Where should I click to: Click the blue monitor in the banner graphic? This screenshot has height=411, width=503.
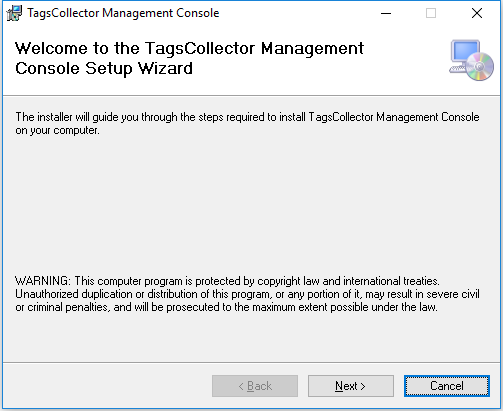pyautogui.click(x=465, y=53)
